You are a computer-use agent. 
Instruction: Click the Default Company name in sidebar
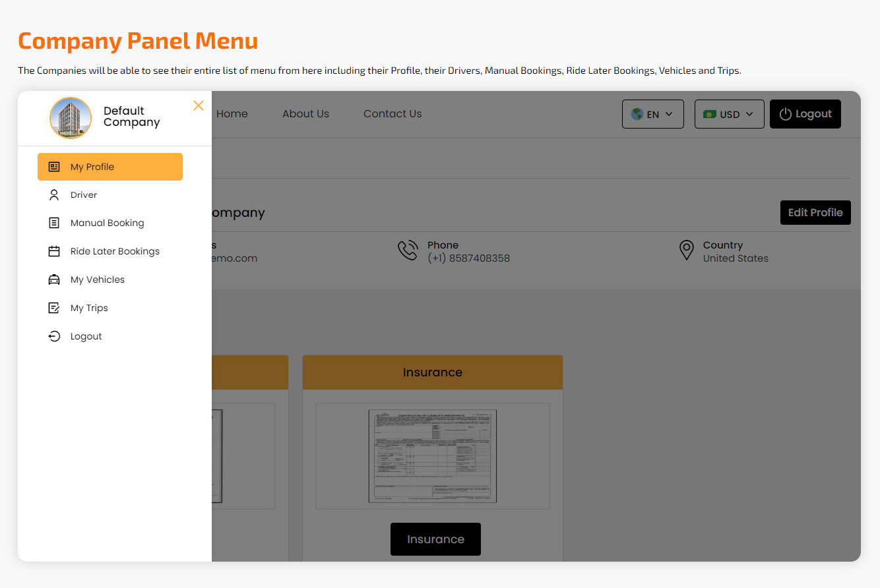[132, 117]
